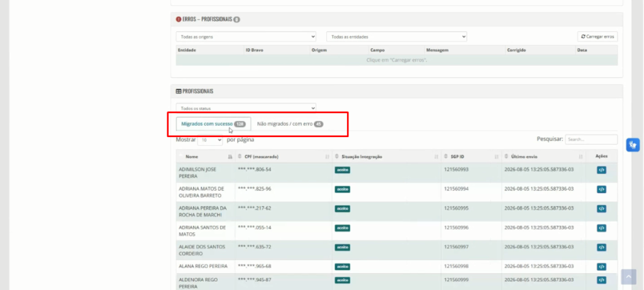This screenshot has height=290, width=644.
Task: Click the sort arrows in CPF (mascarado) header
Action: (327, 157)
